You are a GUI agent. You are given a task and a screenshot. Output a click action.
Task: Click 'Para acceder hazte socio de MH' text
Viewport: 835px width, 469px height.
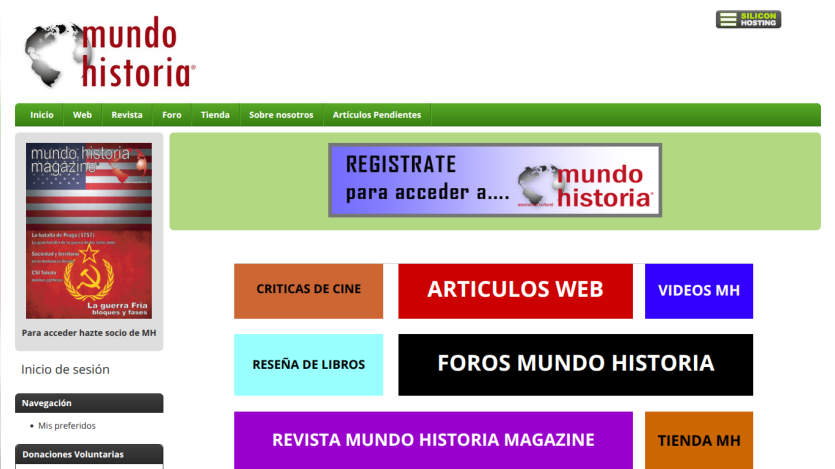pos(89,333)
